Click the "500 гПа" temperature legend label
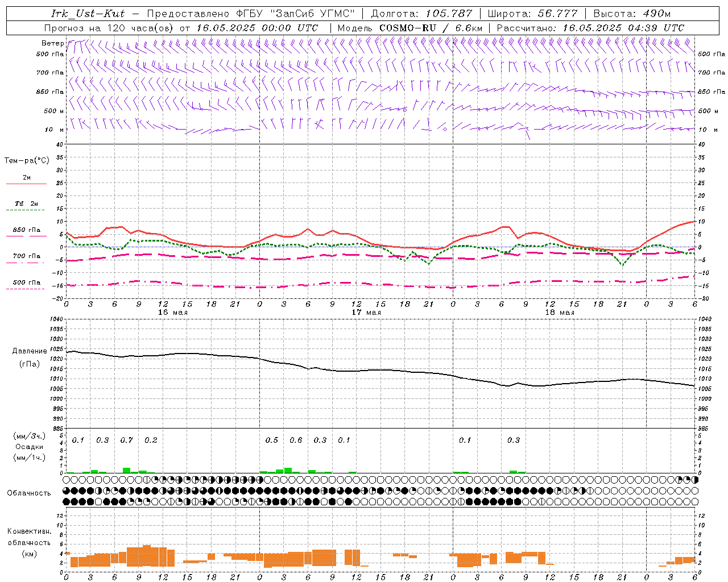This screenshot has height=582, width=728. pyautogui.click(x=26, y=282)
